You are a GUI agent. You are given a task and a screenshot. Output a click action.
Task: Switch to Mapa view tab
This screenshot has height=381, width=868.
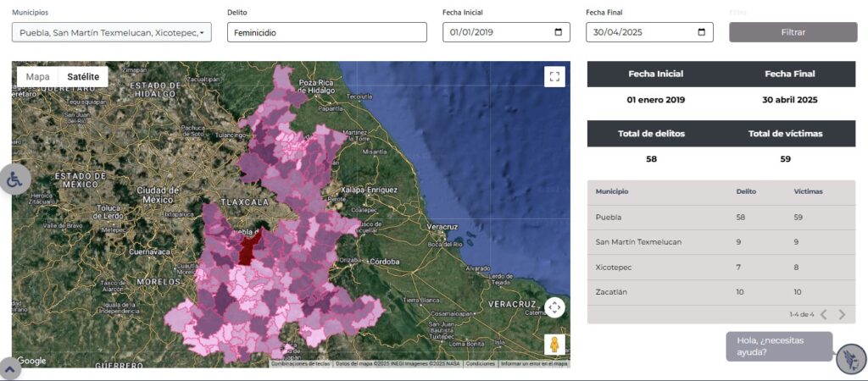coord(38,77)
